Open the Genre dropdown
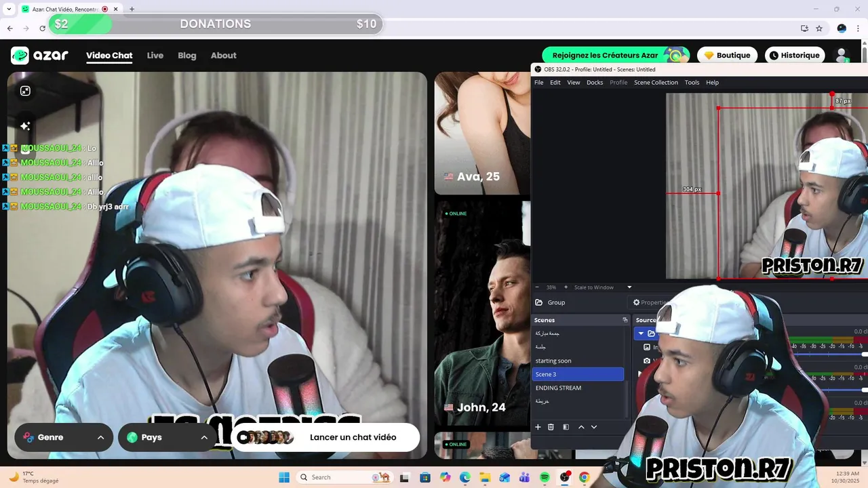This screenshot has width=868, height=488. click(64, 437)
